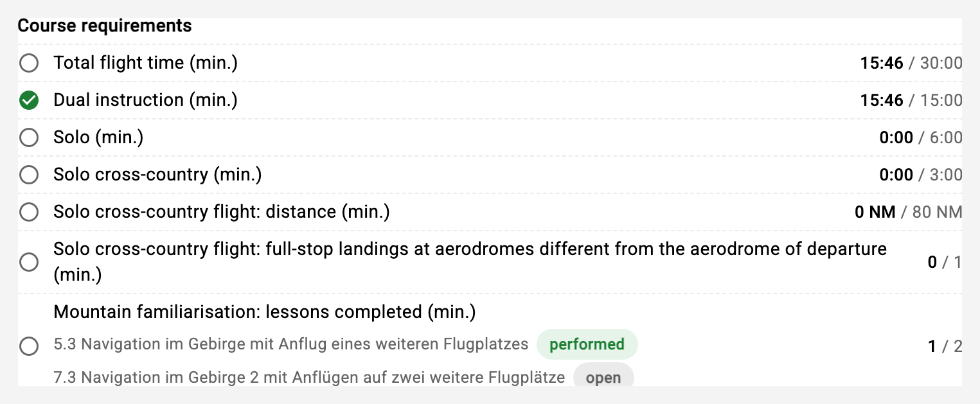Viewport: 980px width, 404px height.
Task: Click the 1 / 2 mountain lessons progress value
Action: click(x=945, y=347)
